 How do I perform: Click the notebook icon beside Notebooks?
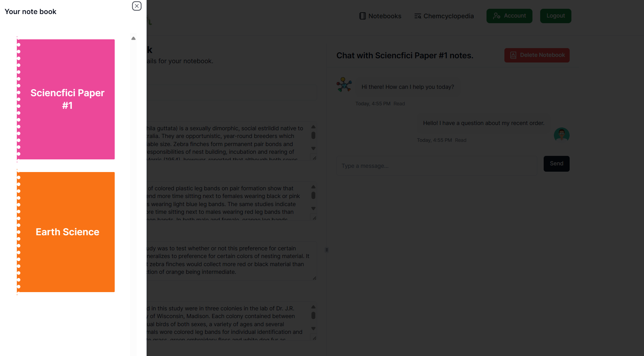[x=362, y=16]
